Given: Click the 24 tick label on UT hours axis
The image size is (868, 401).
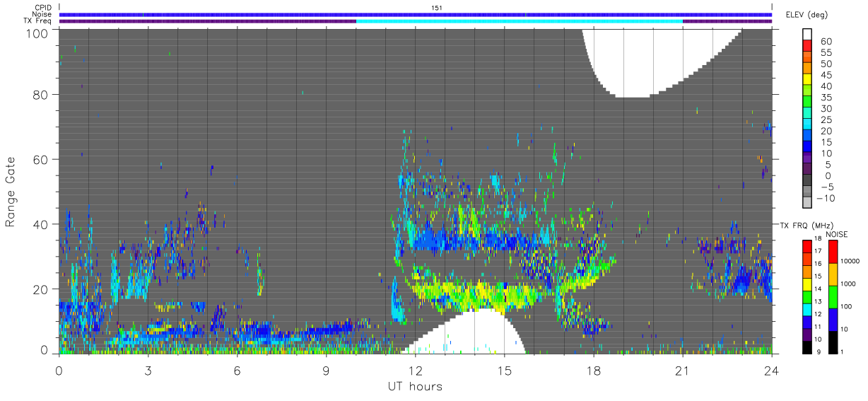Looking at the screenshot, I should (771, 369).
